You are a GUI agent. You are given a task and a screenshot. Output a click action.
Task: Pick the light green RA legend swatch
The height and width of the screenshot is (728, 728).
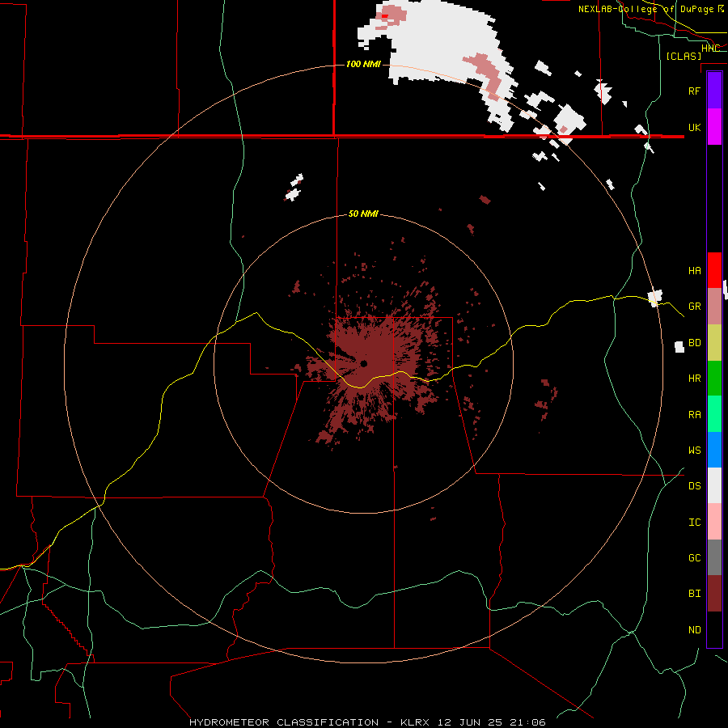coord(714,414)
